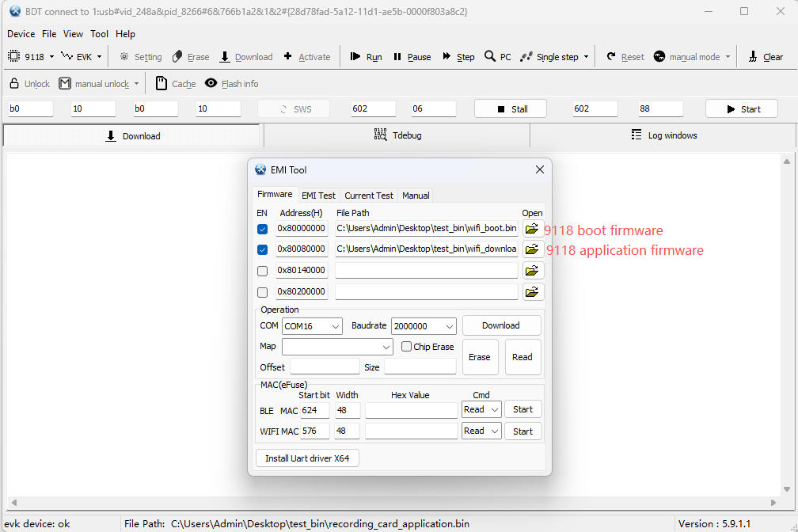Click the Setting gear icon
The image size is (798, 532).
(x=124, y=56)
